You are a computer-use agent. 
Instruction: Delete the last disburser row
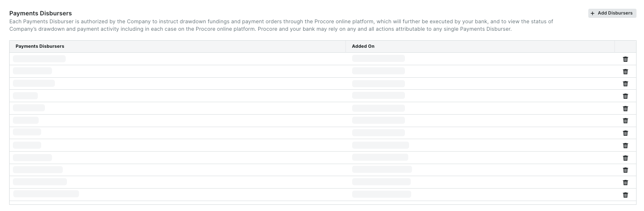point(625,195)
